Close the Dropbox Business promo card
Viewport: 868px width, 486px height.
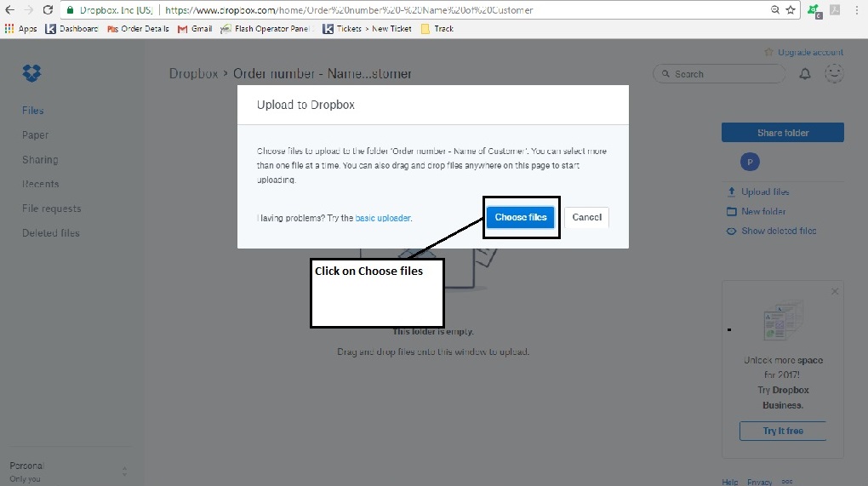point(835,291)
